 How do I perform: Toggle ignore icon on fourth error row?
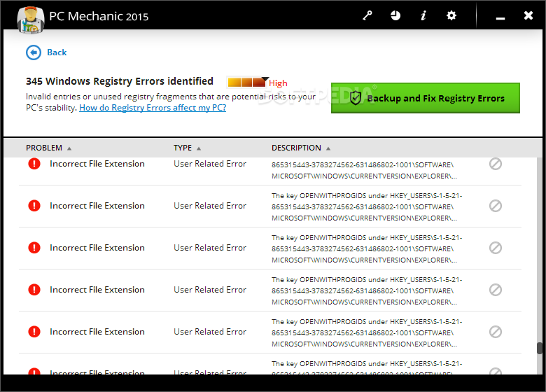[x=495, y=290]
